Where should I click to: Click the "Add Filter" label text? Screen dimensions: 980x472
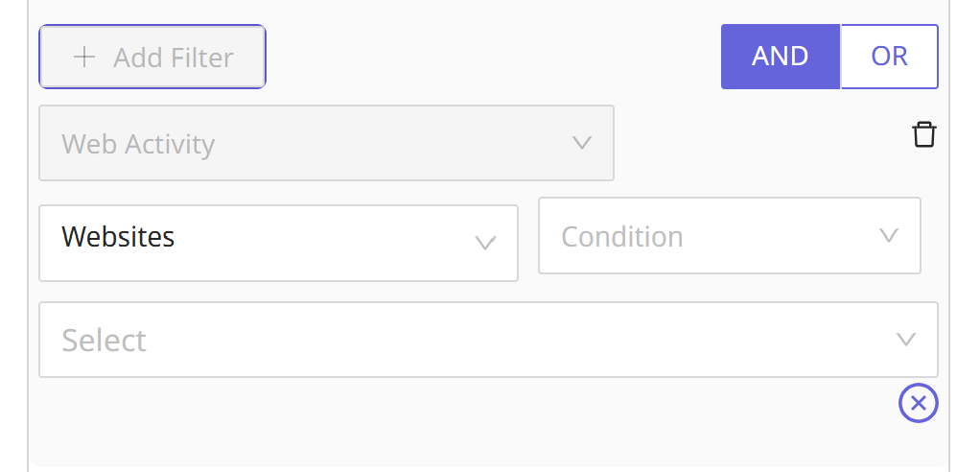[x=174, y=58]
